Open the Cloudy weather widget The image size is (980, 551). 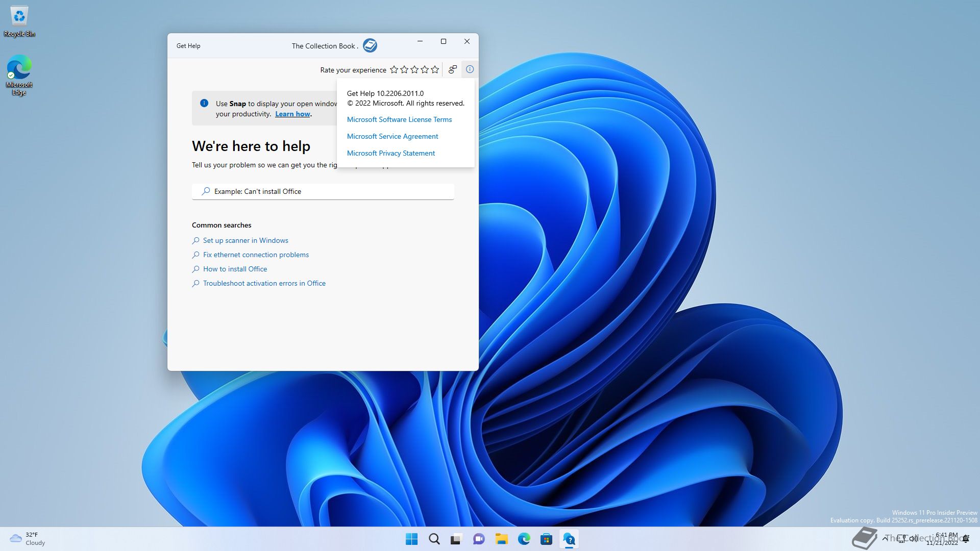coord(28,539)
